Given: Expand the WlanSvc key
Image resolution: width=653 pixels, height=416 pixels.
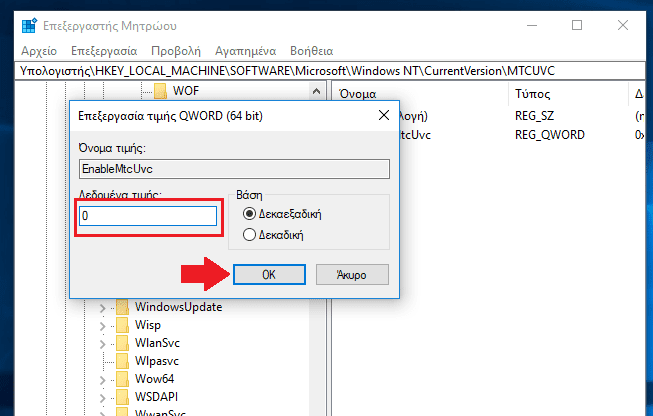Looking at the screenshot, I should point(102,344).
